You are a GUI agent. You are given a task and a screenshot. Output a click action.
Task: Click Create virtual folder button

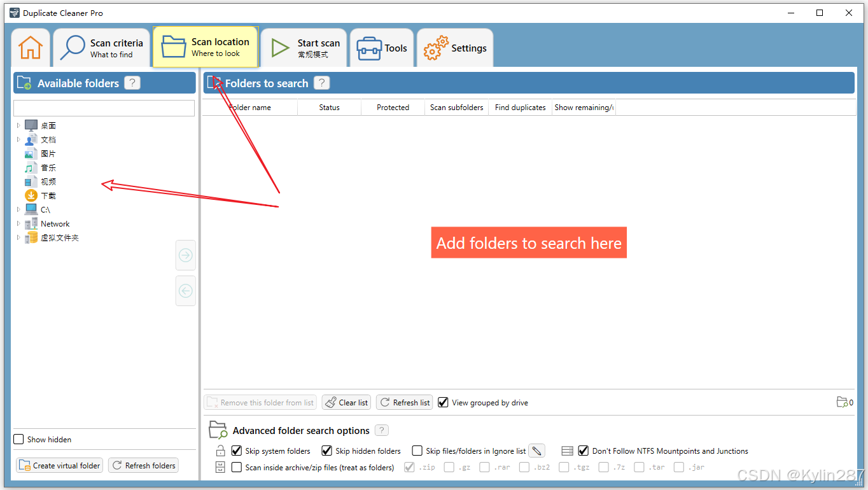click(59, 465)
